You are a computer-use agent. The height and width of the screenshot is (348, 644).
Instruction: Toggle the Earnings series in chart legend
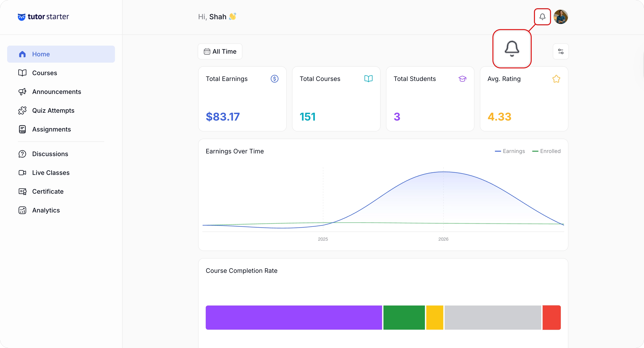(x=510, y=151)
